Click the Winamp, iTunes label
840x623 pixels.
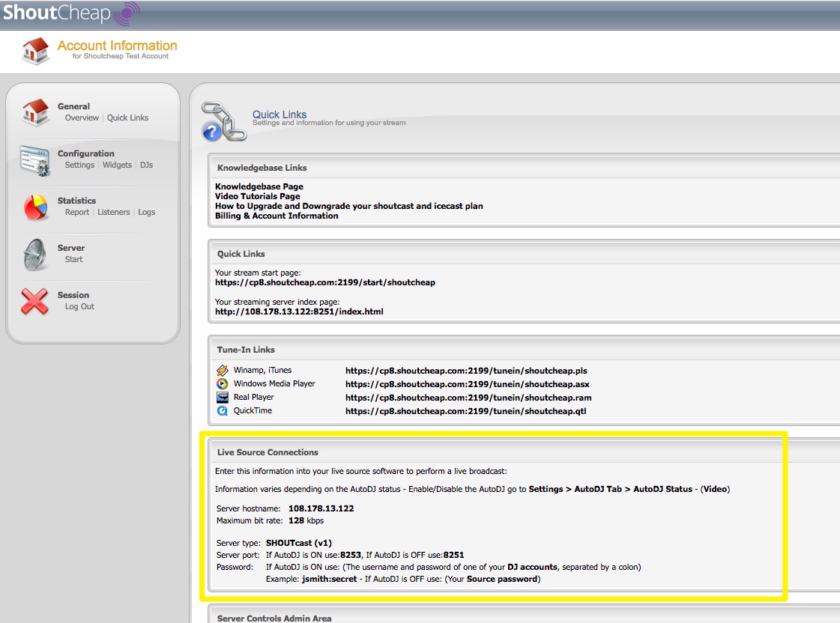click(x=262, y=370)
